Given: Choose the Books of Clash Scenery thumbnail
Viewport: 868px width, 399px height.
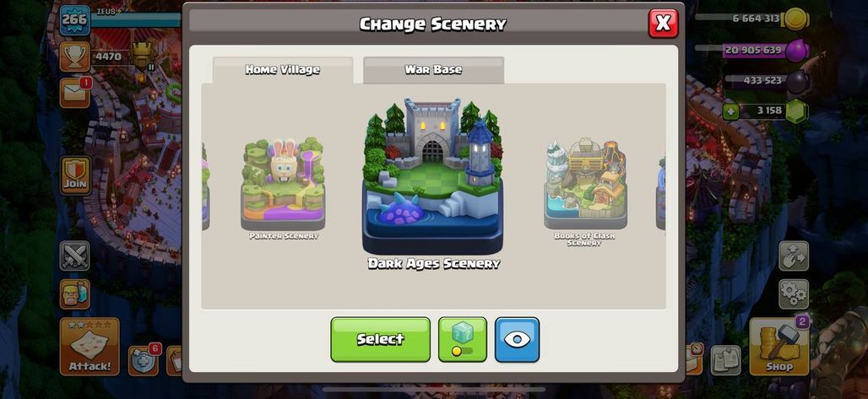Looking at the screenshot, I should pyautogui.click(x=586, y=184).
